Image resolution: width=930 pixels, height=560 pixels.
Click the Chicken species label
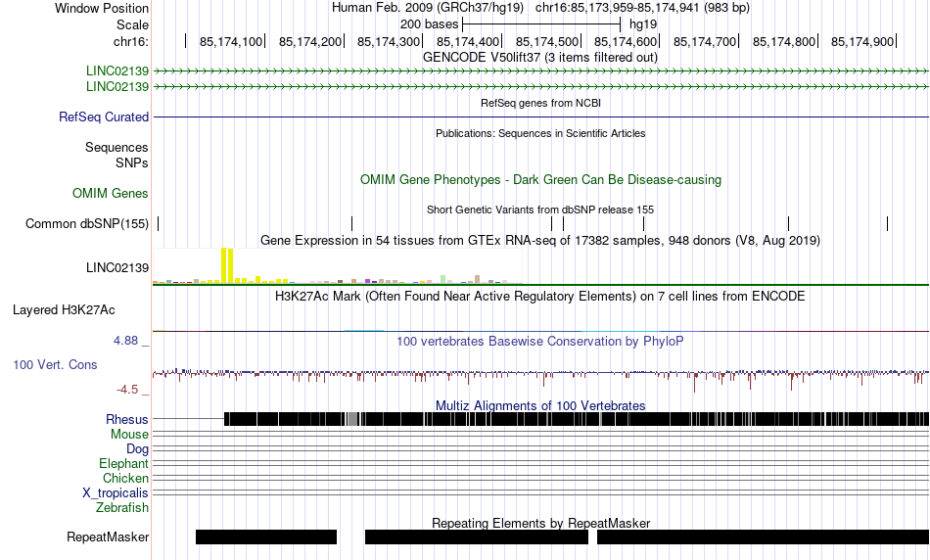tap(125, 478)
